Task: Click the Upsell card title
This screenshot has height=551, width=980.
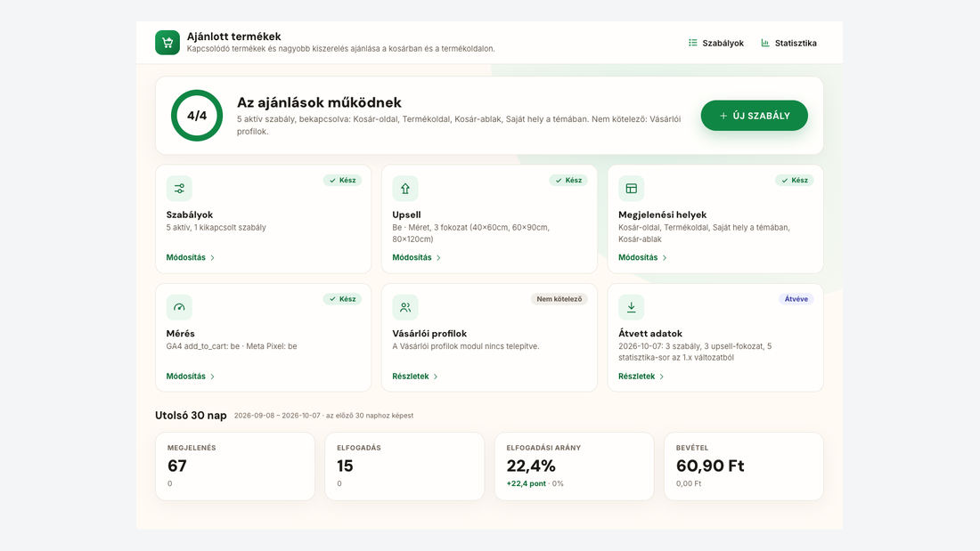Action: 406,215
